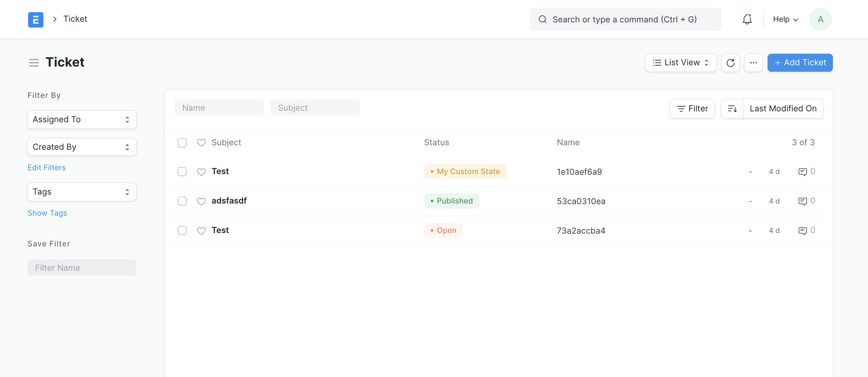This screenshot has width=868, height=377.
Task: Open the notifications bell
Action: 747,19
